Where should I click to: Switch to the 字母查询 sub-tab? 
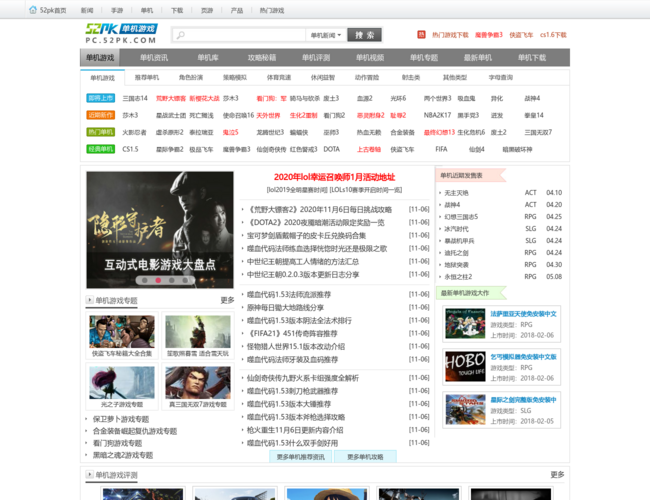point(501,78)
